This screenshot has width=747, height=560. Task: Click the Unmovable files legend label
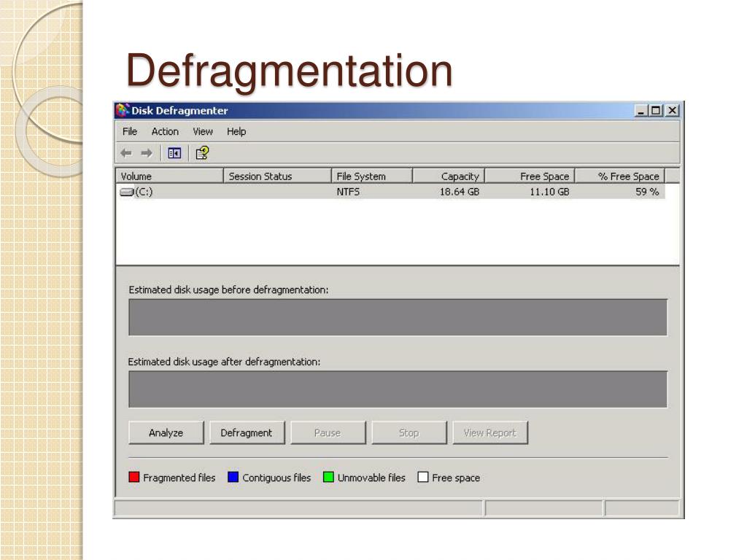371,478
